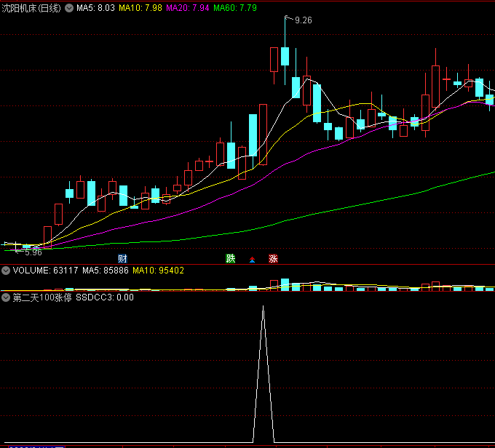The image size is (495, 448).
Task: Click the volume MA5: 85886 label
Action: (x=106, y=271)
